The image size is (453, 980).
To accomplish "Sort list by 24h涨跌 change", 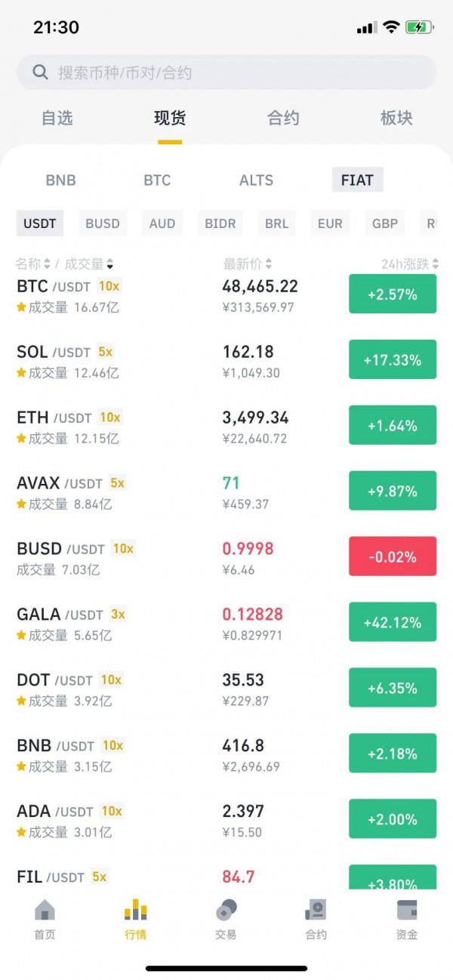I will [x=409, y=264].
